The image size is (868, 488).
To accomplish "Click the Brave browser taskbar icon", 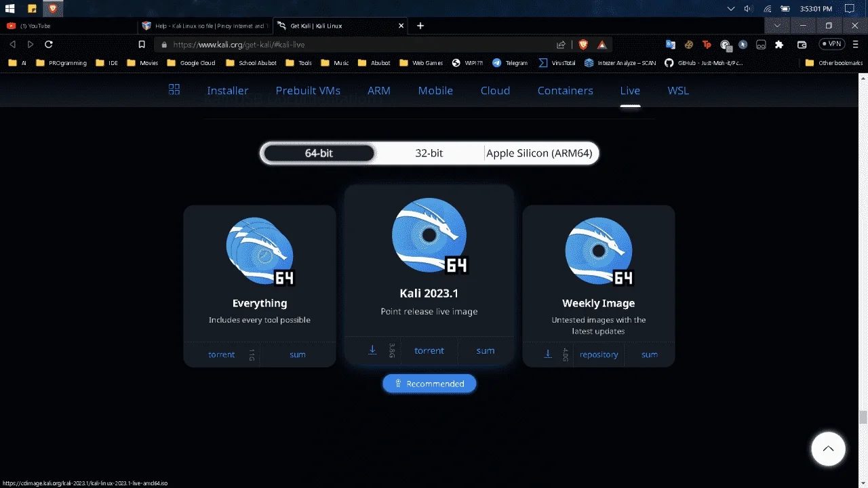I will [53, 9].
